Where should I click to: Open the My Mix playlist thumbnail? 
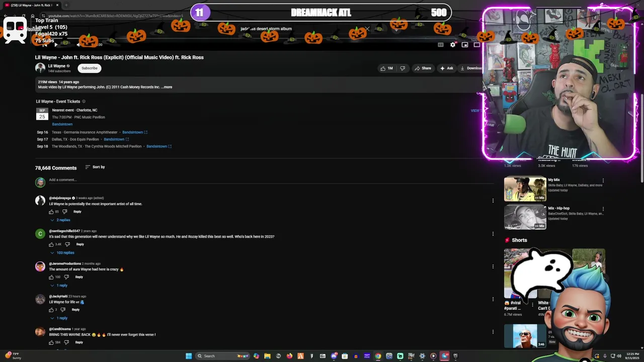coord(525,189)
